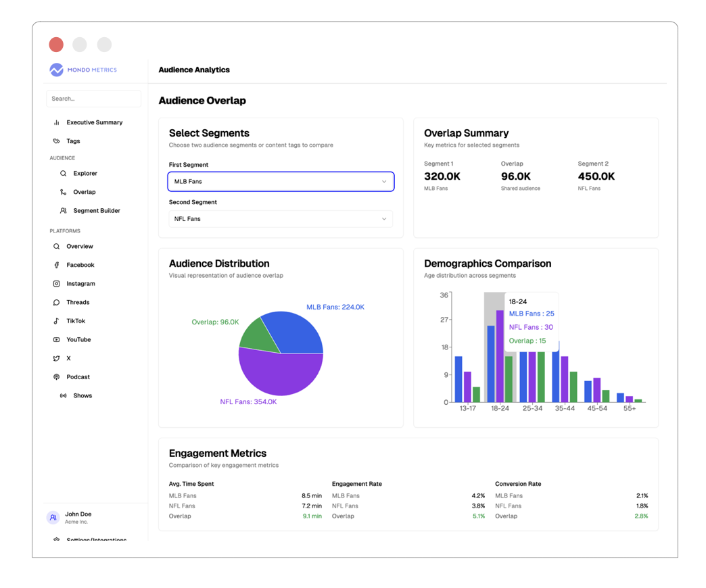Click the sidebar Search input field
The image size is (706, 588).
93,99
